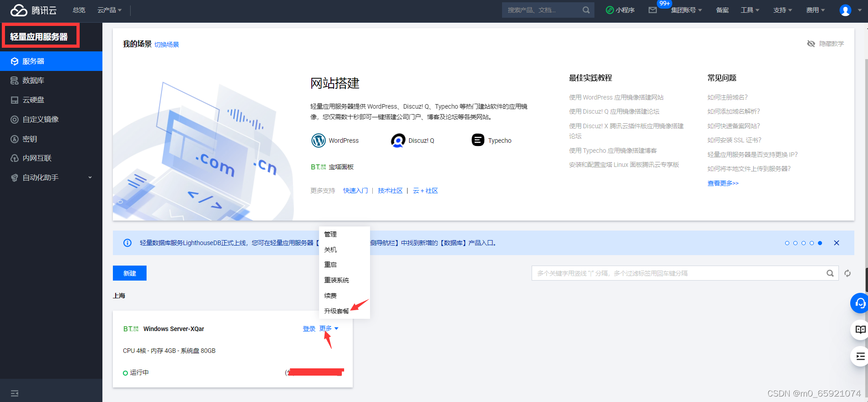Expand the 工具 dropdown
The image size is (868, 402).
(x=750, y=10)
